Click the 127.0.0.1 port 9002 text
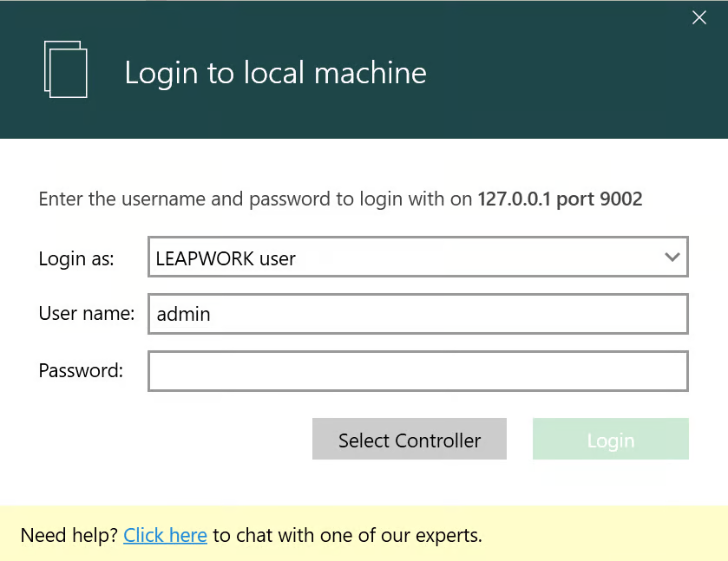 560,199
